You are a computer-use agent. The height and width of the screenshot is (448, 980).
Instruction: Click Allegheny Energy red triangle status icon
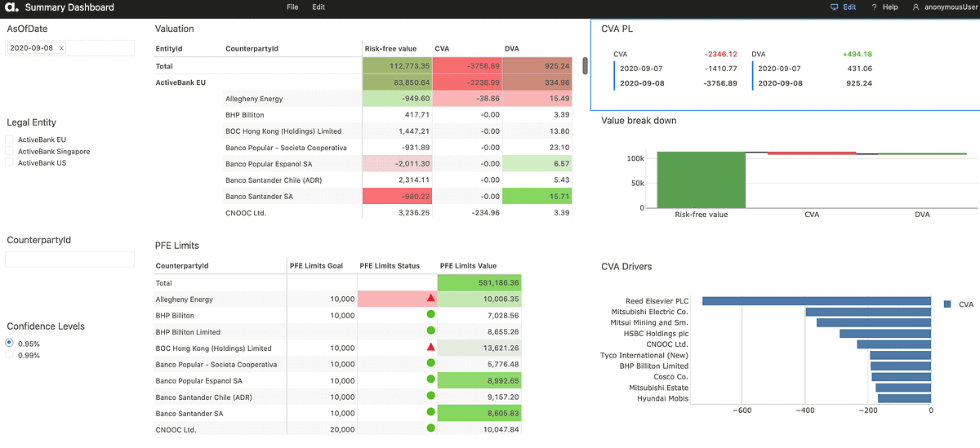[x=430, y=299]
